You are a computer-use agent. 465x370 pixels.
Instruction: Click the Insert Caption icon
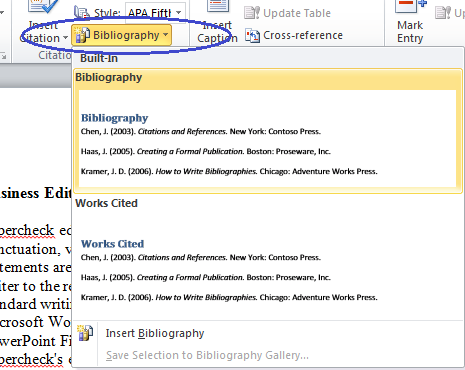218,6
